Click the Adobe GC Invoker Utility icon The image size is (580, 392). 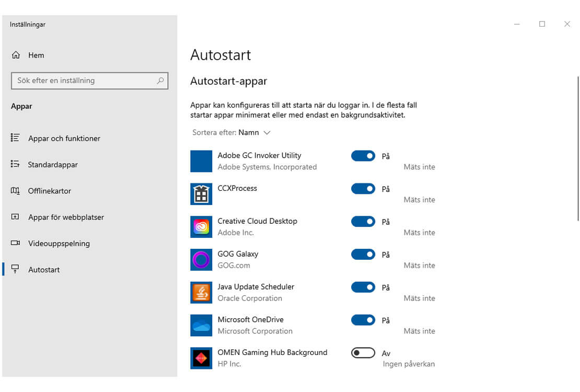(201, 162)
